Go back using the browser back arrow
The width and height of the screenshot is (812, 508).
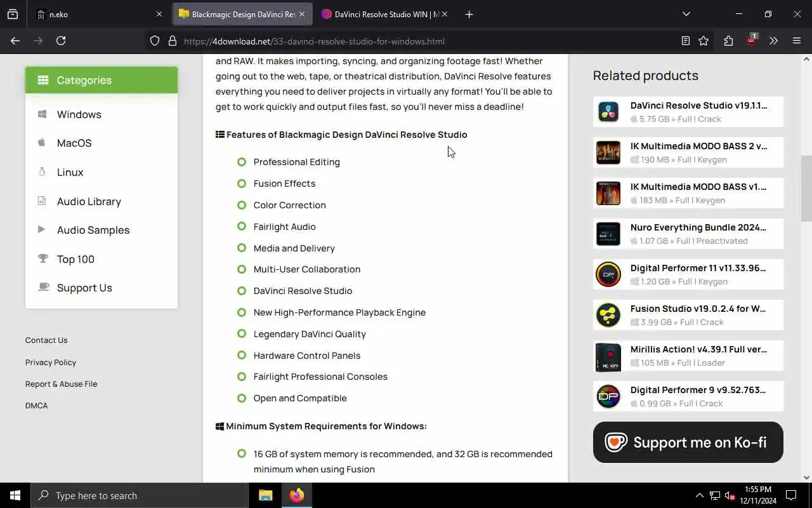pos(15,41)
